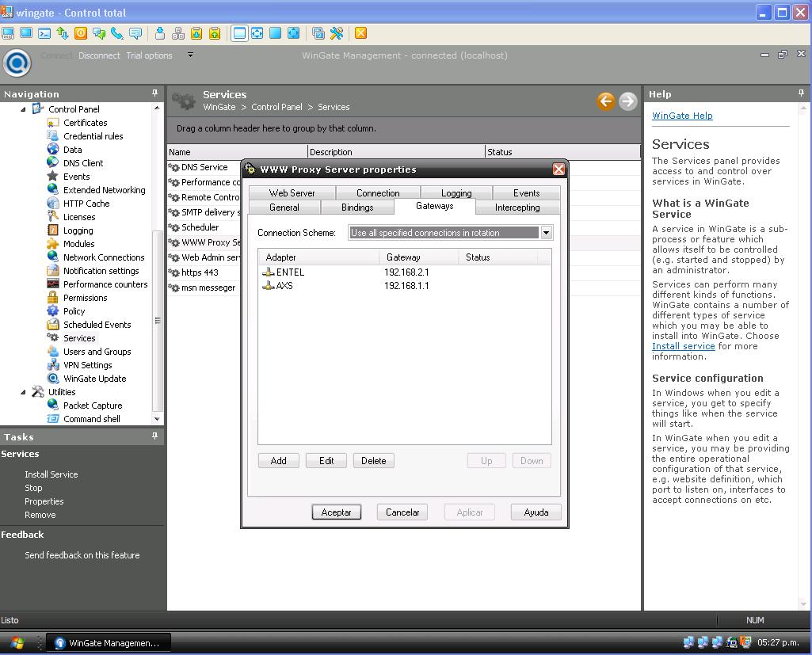812x655 pixels.
Task: Open the Connection Scheme dropdown
Action: 547,233
